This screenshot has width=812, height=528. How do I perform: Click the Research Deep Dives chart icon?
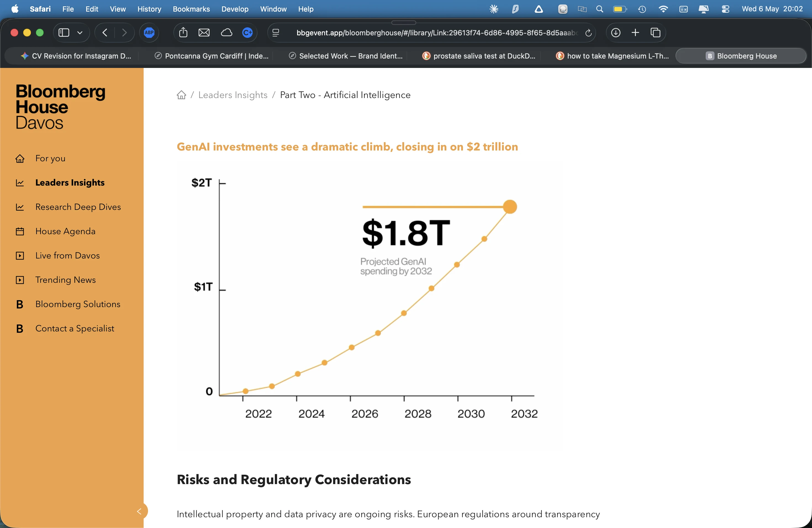[20, 207]
